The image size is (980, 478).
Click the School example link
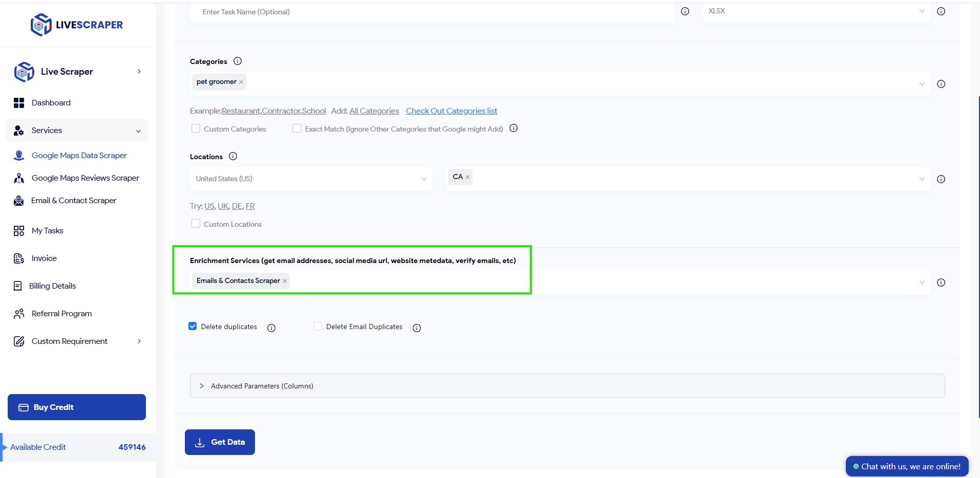coord(314,111)
